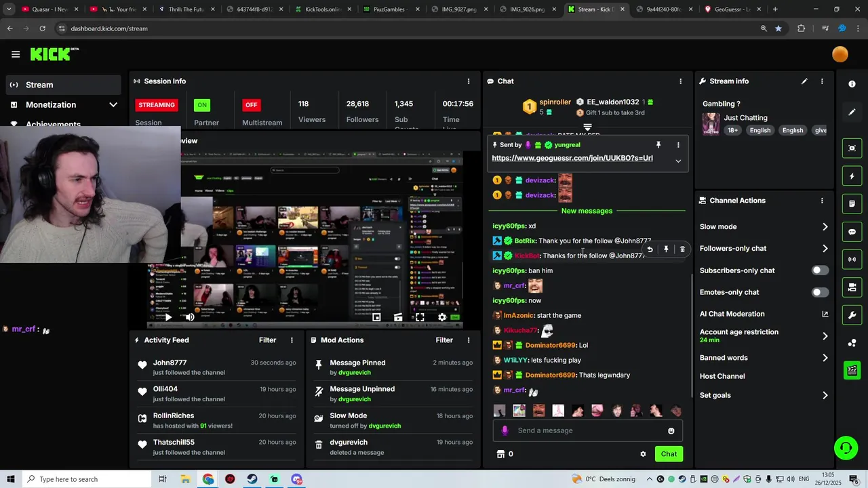Open Steam from the Windows taskbar
This screenshot has height=488, width=868.
pos(252,479)
